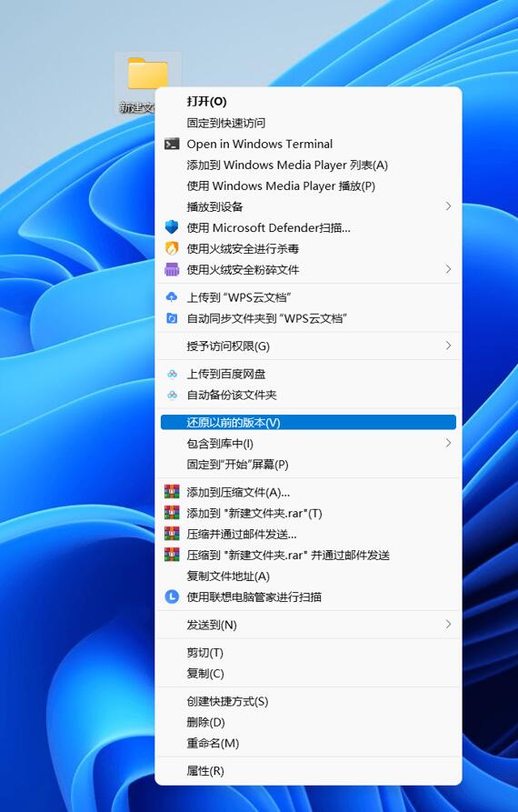The image size is (518, 812).
Task: Click the purple 火绒 file shredder icon
Action: [x=172, y=269]
